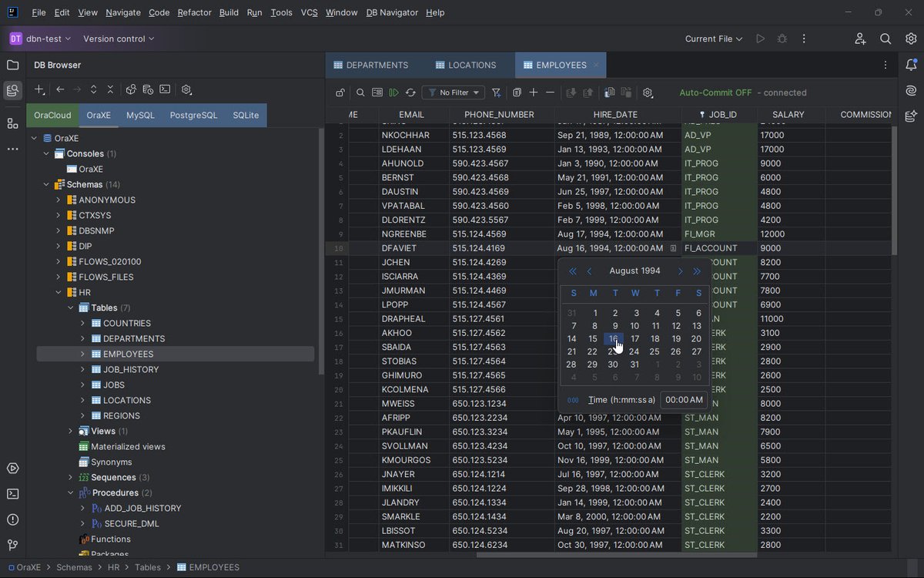Viewport: 924px width, 578px height.
Task: Open the Notifications bell icon
Action: coord(912,65)
